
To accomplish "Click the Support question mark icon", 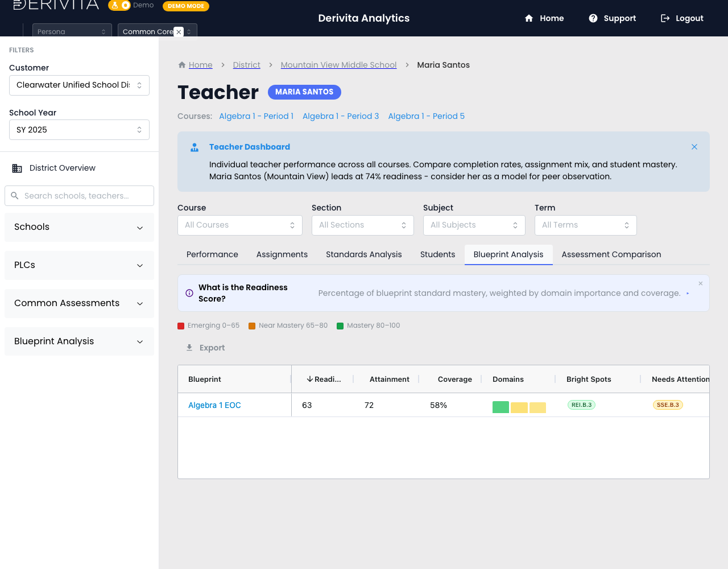I will pos(593,18).
